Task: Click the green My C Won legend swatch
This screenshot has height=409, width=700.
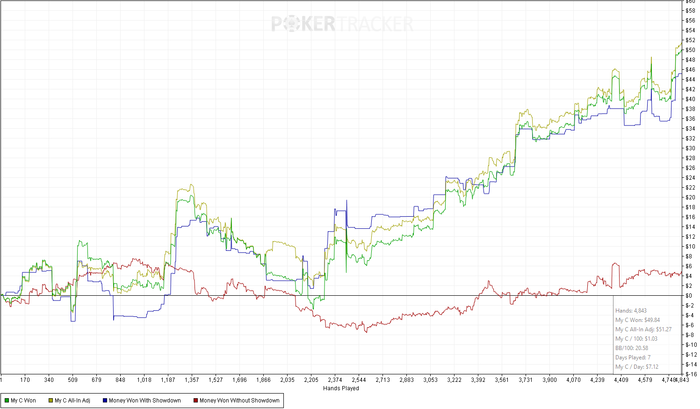Action: click(x=7, y=401)
